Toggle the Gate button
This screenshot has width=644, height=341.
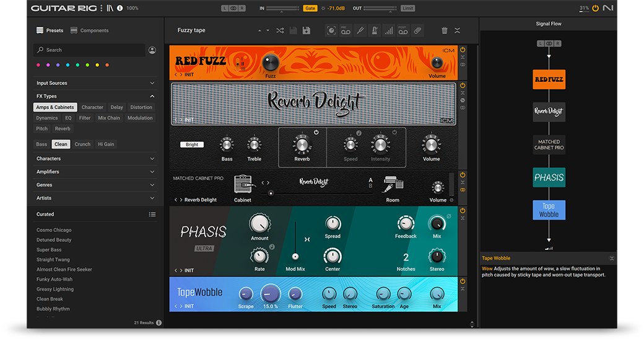pos(310,8)
